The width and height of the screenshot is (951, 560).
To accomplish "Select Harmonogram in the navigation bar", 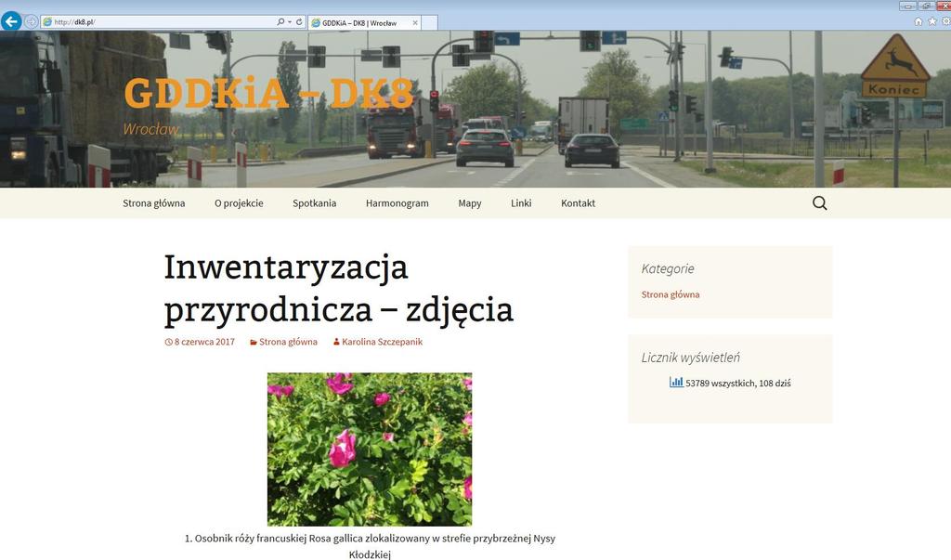I will 397,203.
